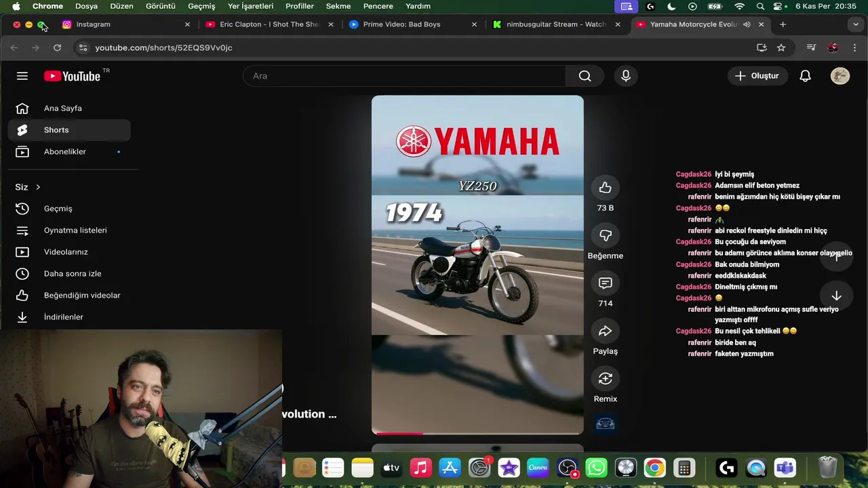Install the YouTube app icon in the address bar
The height and width of the screenshot is (488, 868).
tap(762, 47)
